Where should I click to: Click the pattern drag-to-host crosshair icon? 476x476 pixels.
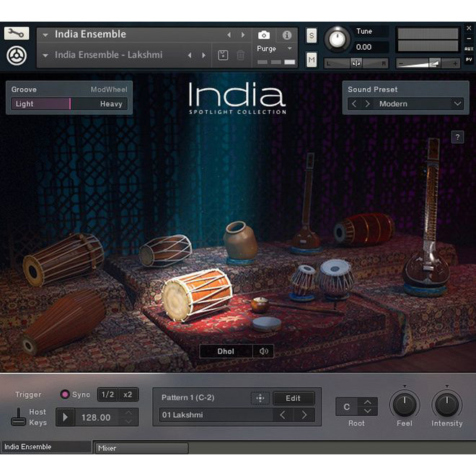(260, 398)
